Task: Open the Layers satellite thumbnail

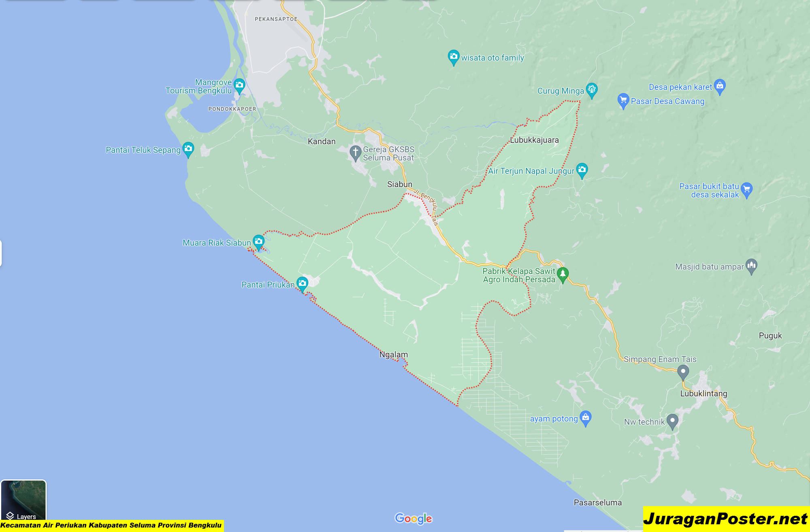Action: click(x=23, y=500)
